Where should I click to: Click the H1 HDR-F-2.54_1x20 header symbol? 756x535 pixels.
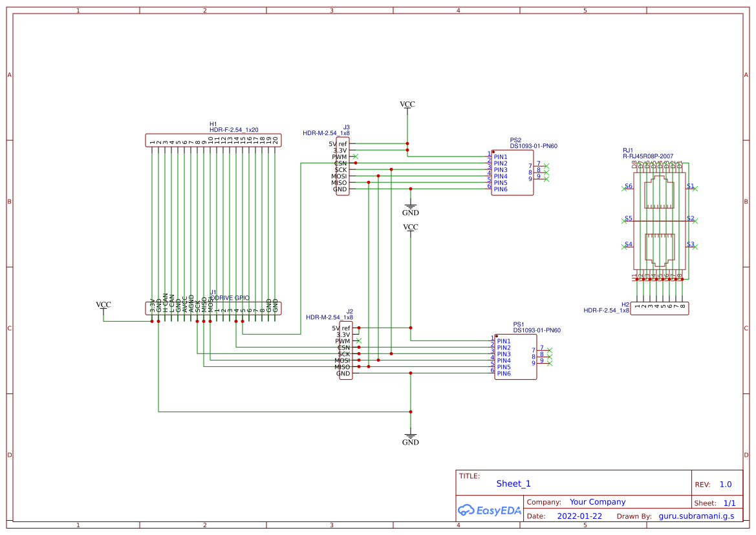click(213, 140)
